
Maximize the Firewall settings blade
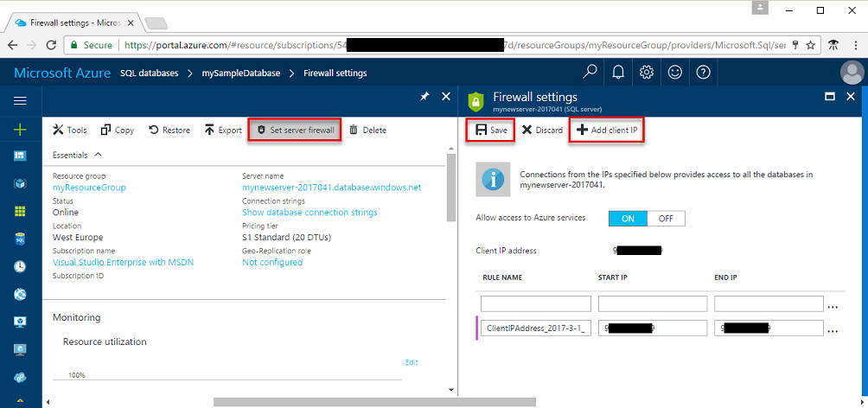pyautogui.click(x=830, y=96)
